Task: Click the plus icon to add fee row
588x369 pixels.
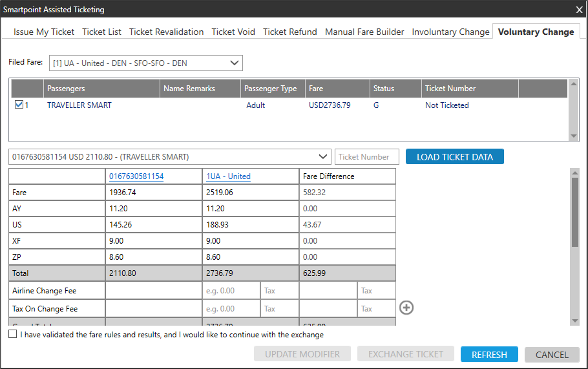Action: click(406, 308)
